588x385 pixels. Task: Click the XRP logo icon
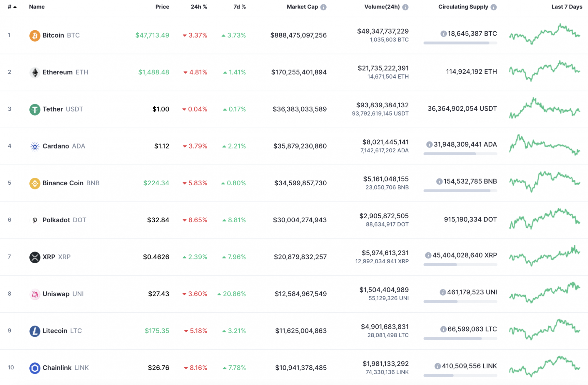[35, 257]
